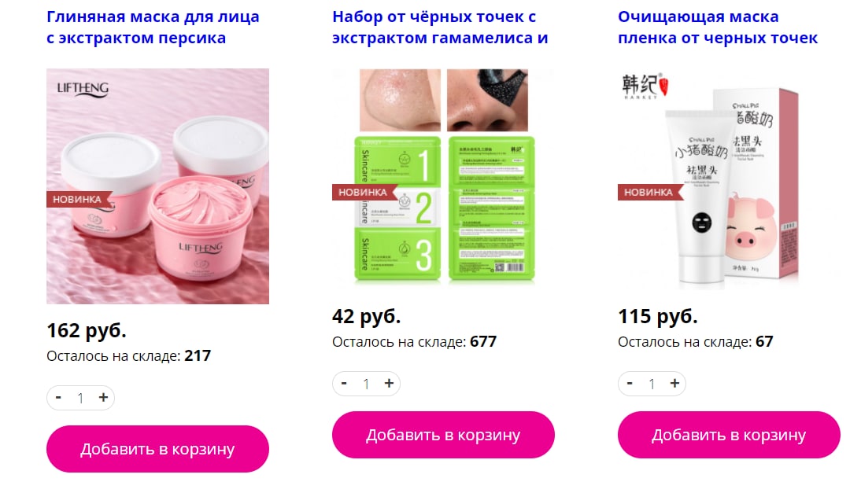
Task: Add the 162 руб. clay mask to cart
Action: point(157,449)
